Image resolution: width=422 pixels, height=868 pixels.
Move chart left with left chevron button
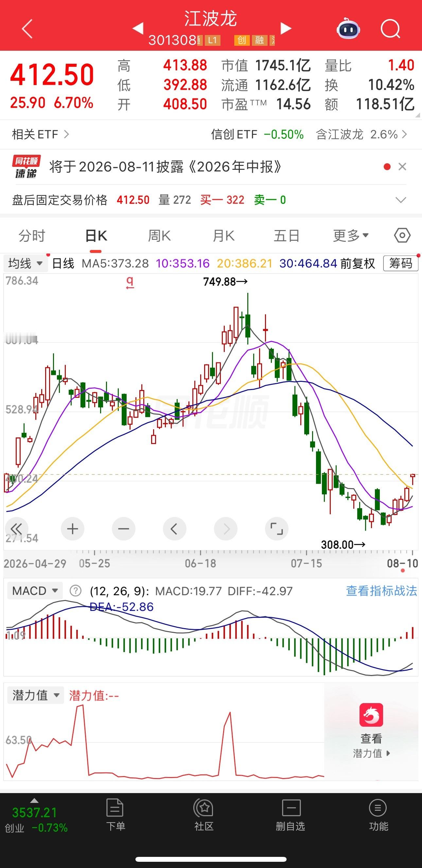click(174, 529)
